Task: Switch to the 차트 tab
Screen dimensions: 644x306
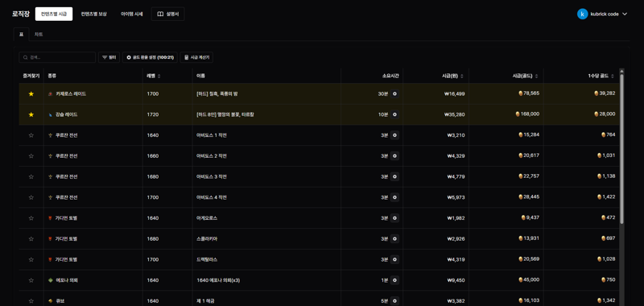Action: (39, 34)
